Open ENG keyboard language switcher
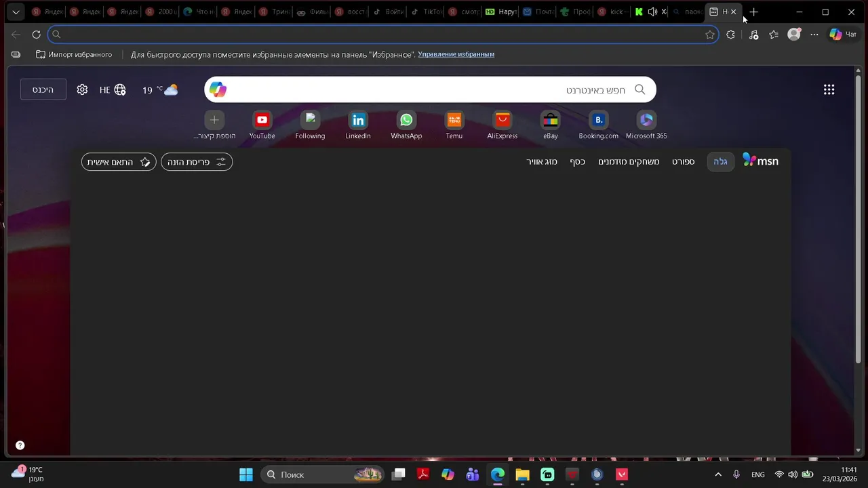 coord(758,474)
